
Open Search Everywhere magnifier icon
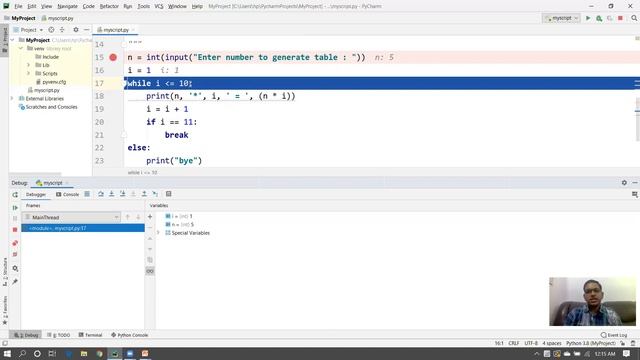(634, 18)
